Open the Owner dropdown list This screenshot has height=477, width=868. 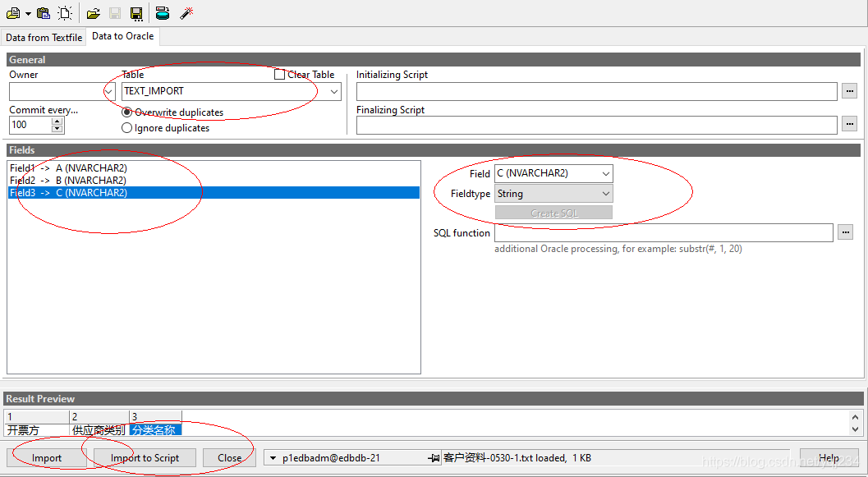click(109, 92)
